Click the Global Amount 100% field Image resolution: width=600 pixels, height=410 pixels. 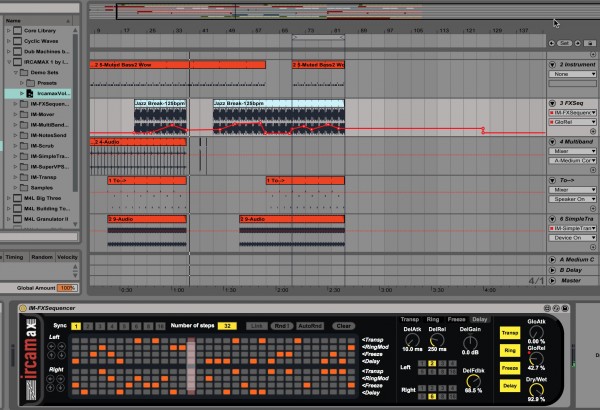pyautogui.click(x=67, y=287)
